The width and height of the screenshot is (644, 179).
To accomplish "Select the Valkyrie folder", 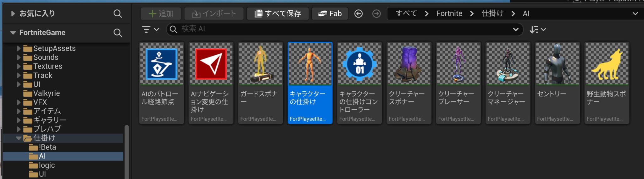I will (46, 93).
